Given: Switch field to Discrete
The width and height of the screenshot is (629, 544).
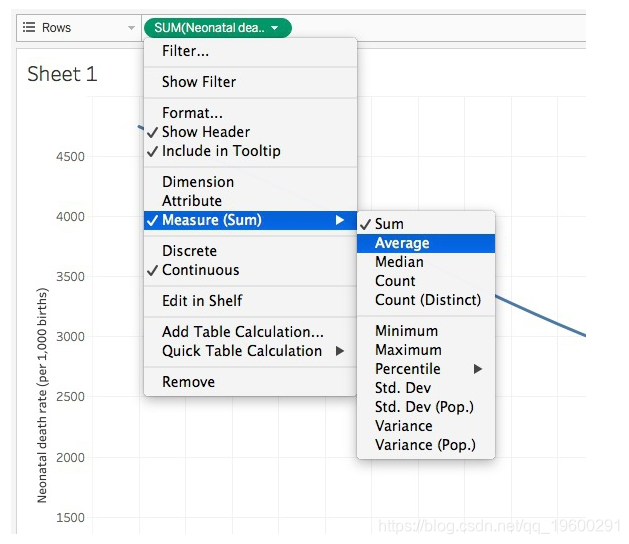Looking at the screenshot, I should tap(250, 251).
